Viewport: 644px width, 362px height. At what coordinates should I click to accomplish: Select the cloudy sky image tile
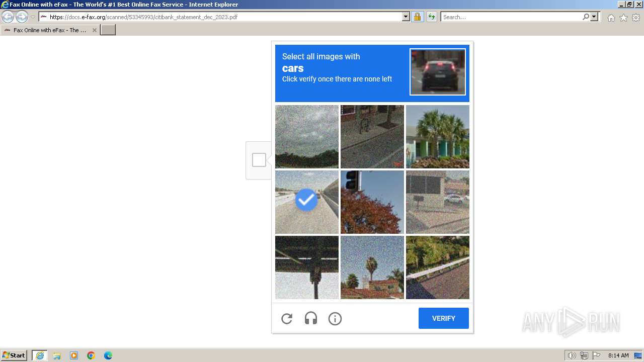[x=307, y=137]
